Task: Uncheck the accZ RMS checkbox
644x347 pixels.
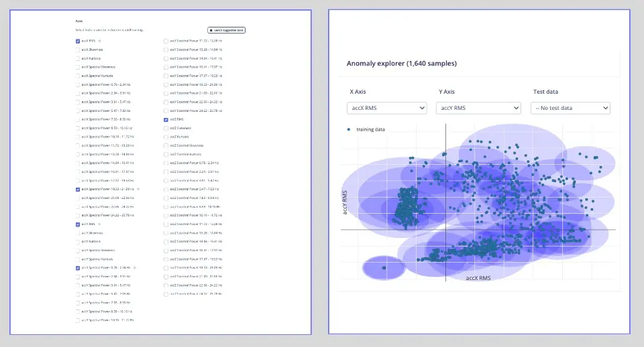Action: 166,119
